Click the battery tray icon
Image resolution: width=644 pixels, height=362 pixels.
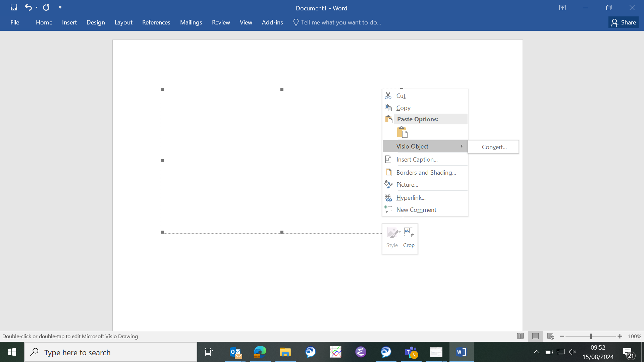[x=549, y=352]
